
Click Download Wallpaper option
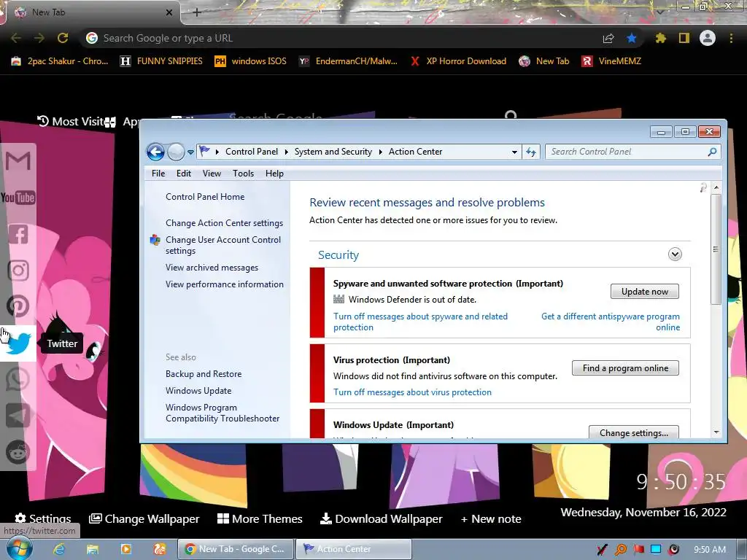click(381, 518)
